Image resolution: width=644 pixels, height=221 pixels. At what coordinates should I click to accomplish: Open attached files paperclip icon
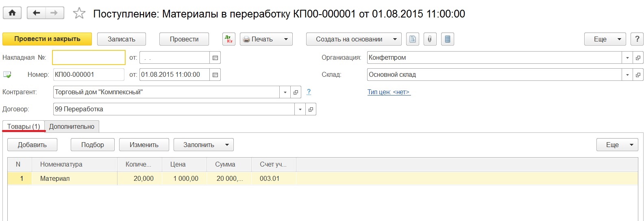(x=430, y=39)
